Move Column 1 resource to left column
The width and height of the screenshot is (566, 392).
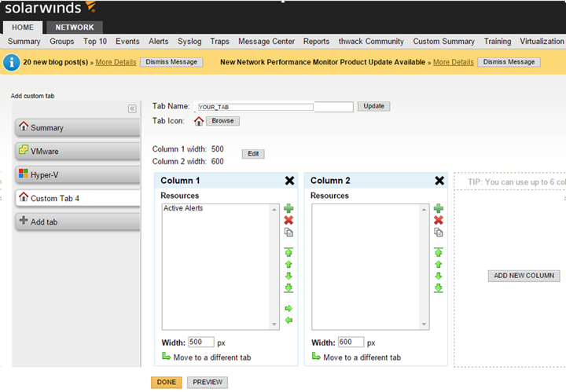289,321
